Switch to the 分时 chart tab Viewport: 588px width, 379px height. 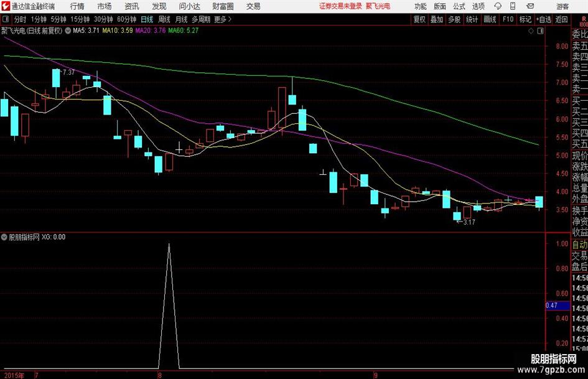coord(20,19)
